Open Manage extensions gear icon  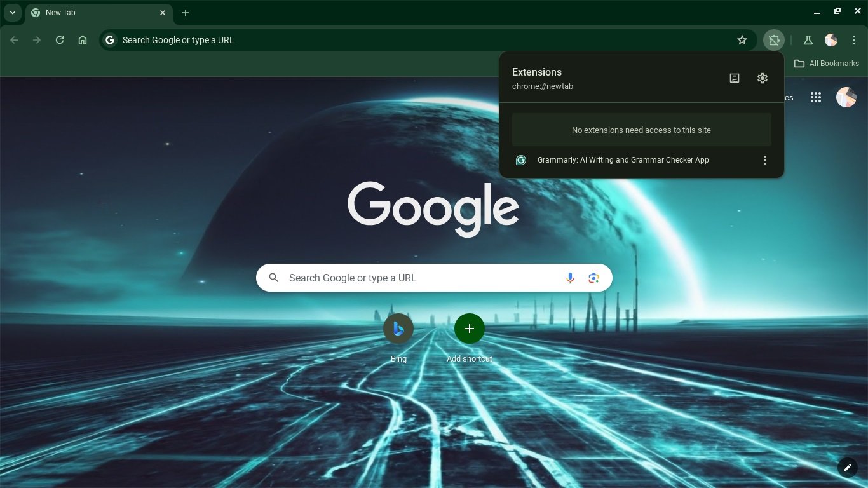pyautogui.click(x=763, y=78)
